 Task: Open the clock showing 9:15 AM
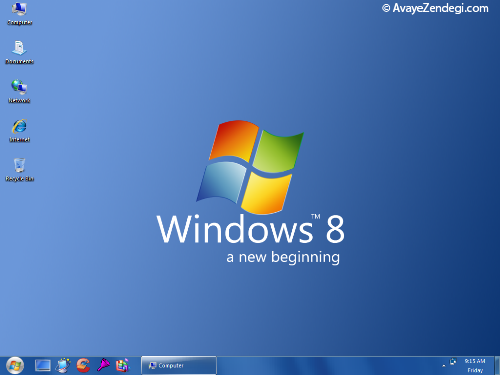click(475, 361)
